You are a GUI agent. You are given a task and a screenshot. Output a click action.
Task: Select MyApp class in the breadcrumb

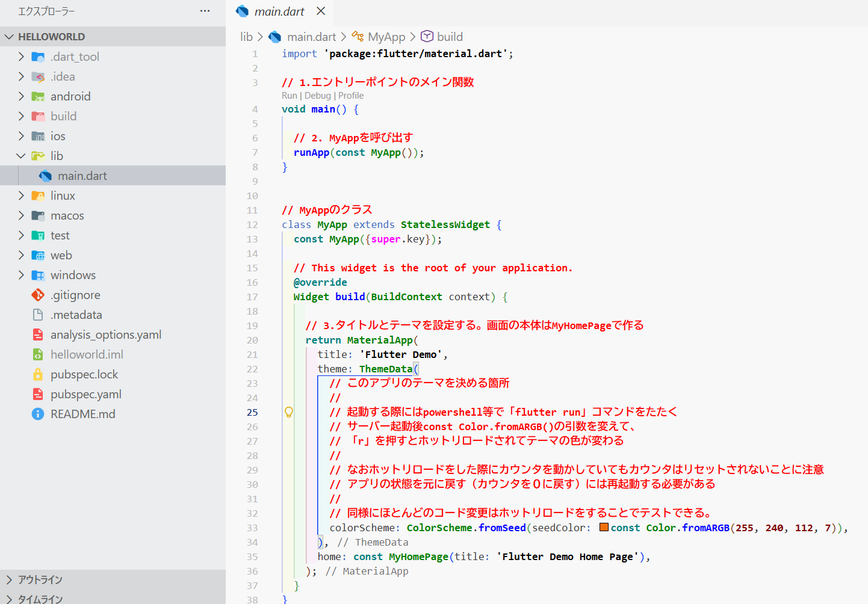[386, 37]
